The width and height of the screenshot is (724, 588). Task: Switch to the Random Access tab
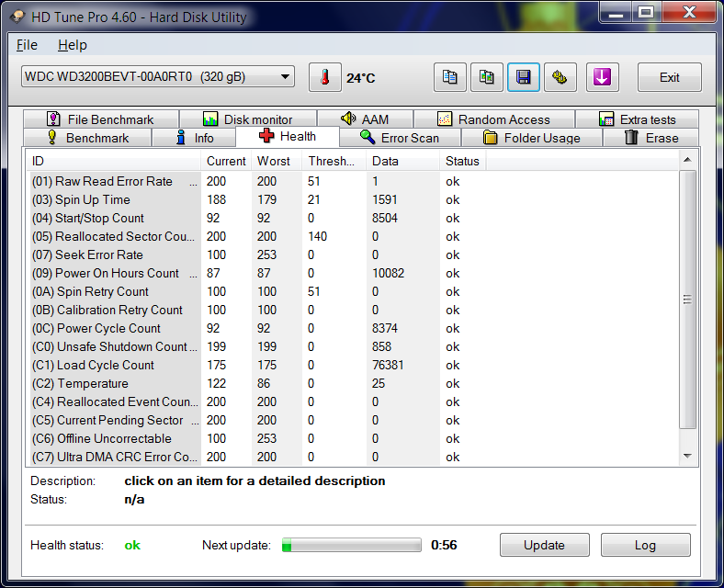(494, 119)
